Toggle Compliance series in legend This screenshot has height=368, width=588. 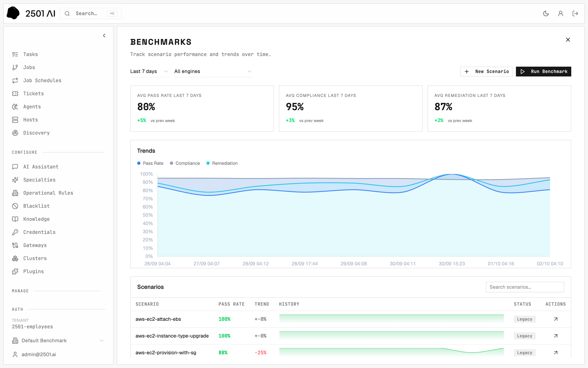[x=185, y=163]
